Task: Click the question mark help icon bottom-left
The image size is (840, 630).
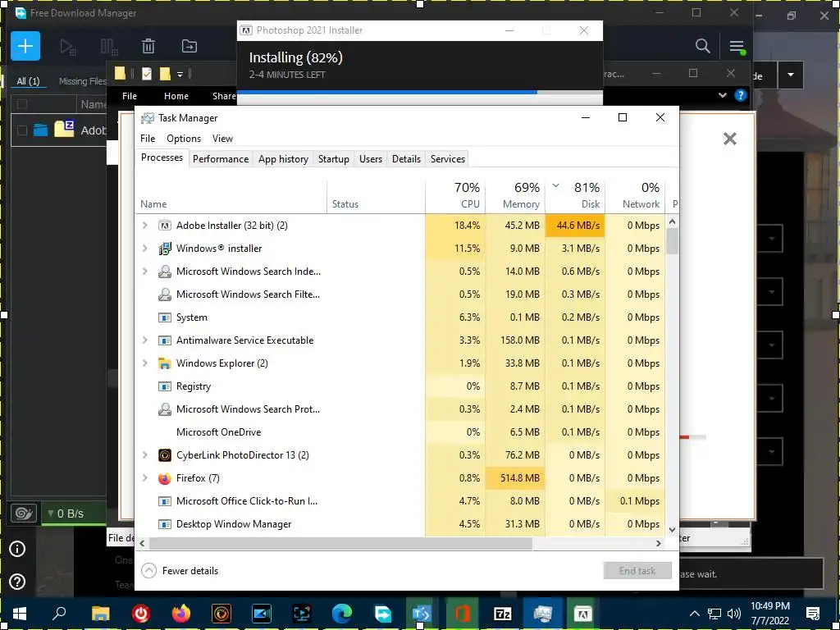Action: (x=17, y=582)
